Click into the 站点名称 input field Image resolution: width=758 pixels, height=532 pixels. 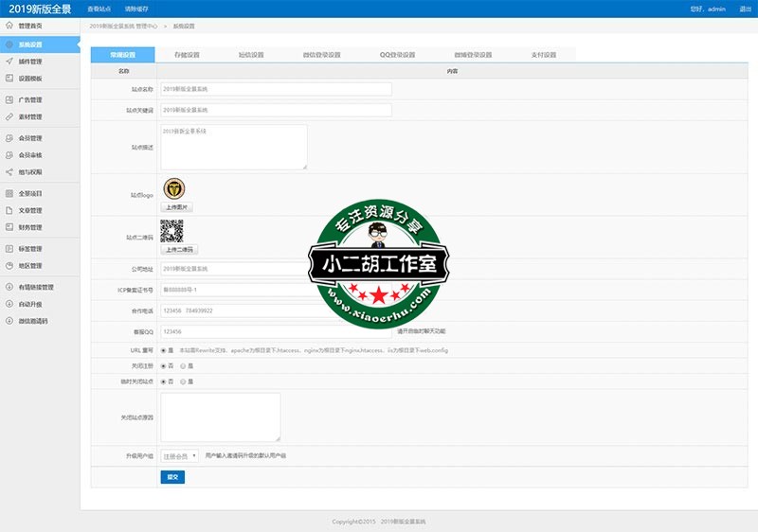(276, 89)
